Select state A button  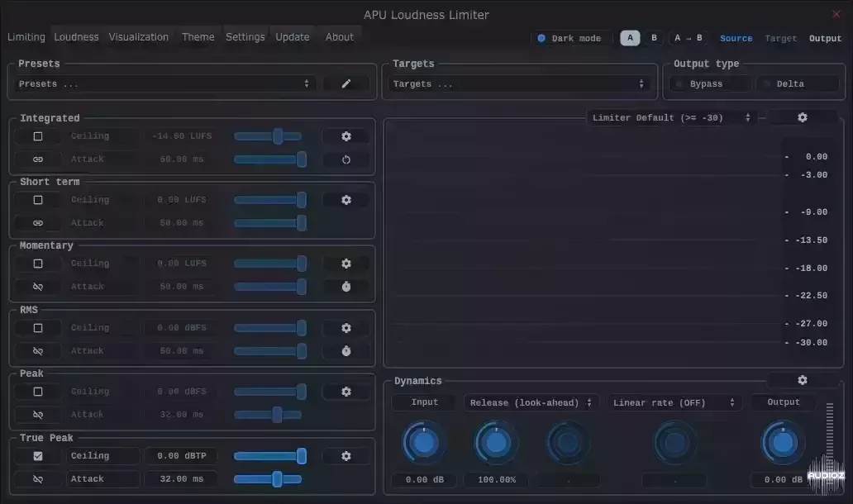[630, 37]
